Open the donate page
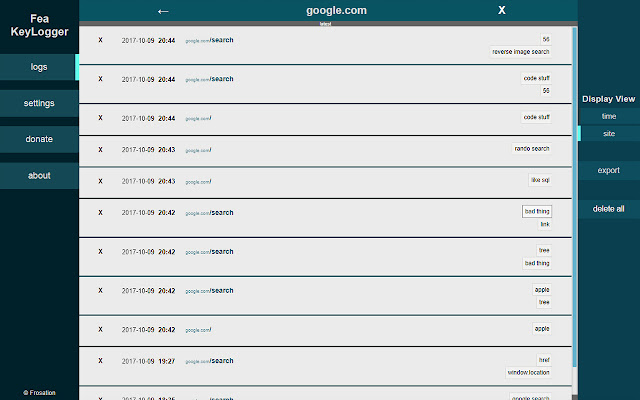Viewport: 640px width, 400px height. [39, 139]
